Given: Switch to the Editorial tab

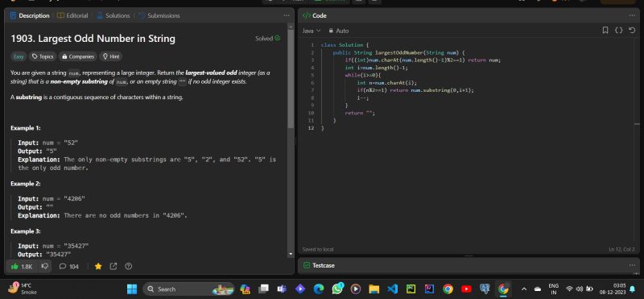Looking at the screenshot, I should pyautogui.click(x=72, y=15).
